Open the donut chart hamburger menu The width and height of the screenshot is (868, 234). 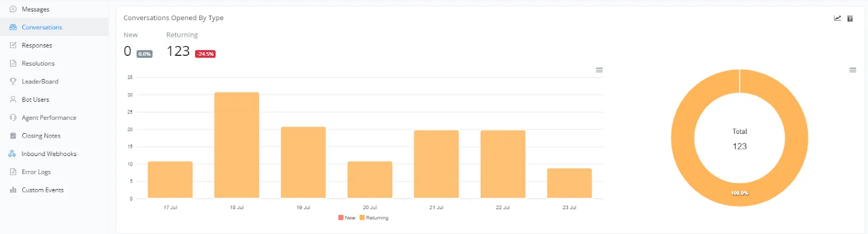[x=853, y=70]
